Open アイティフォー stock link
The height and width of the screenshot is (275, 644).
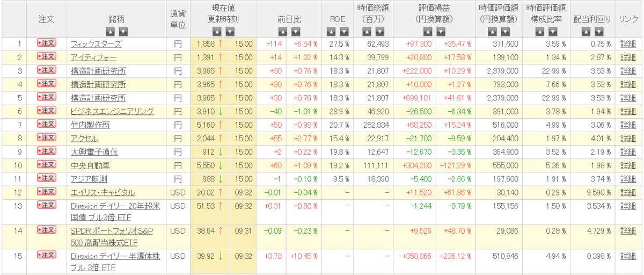click(x=94, y=57)
